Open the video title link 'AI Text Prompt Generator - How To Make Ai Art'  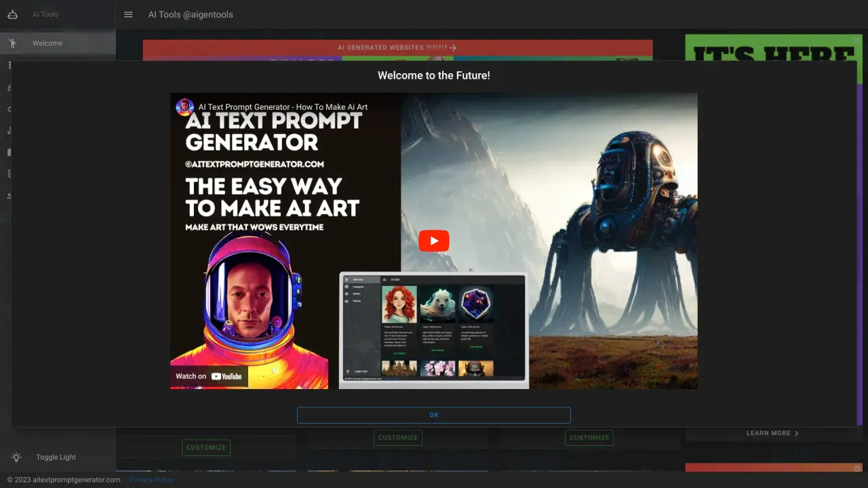[x=283, y=107]
